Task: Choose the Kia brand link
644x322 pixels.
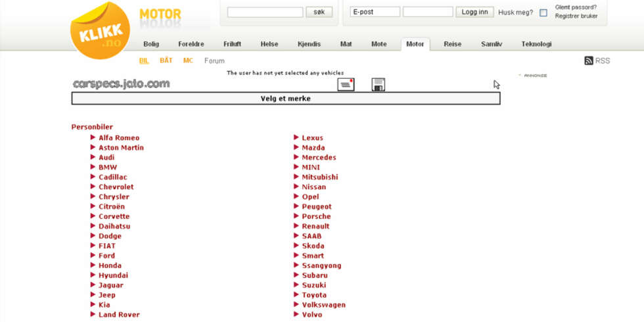Action: tap(104, 305)
